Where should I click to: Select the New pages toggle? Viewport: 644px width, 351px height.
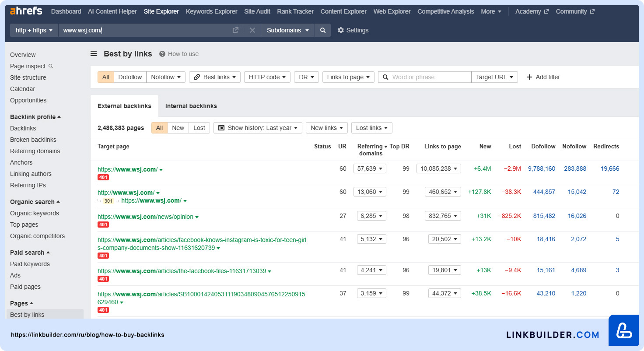(x=178, y=128)
